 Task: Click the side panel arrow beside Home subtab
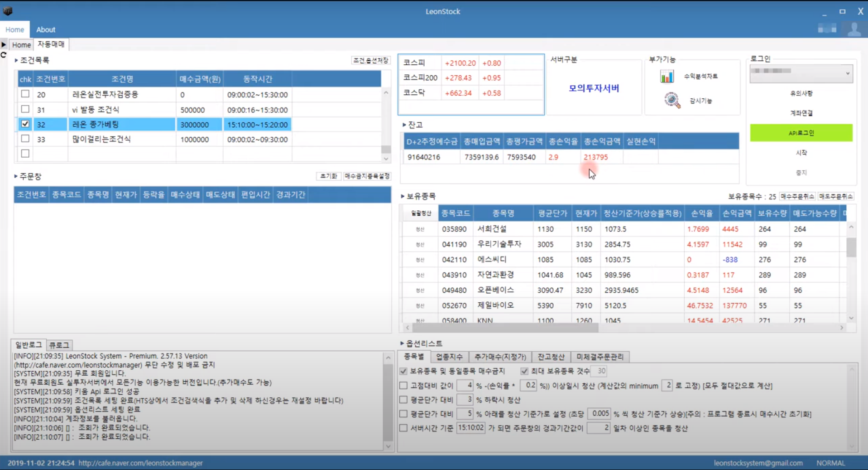(4, 44)
